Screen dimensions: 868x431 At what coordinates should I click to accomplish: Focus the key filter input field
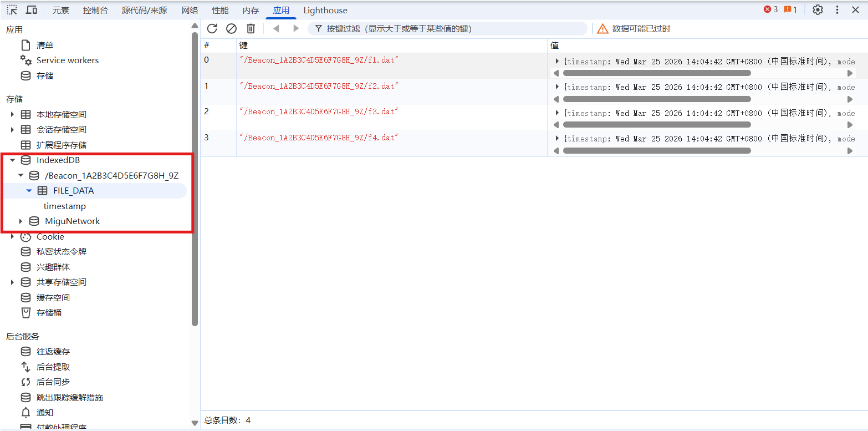[x=447, y=29]
